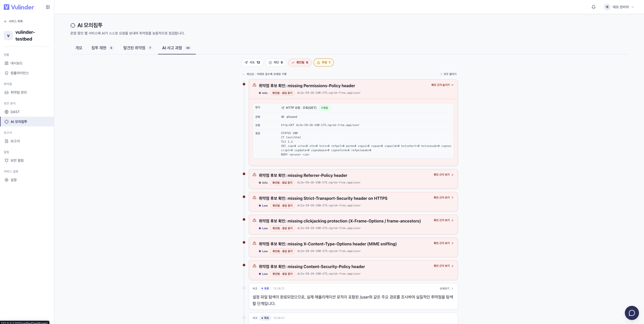The image size is (644, 324).
Task: Toggle the 확인됨 6 filter chip
Action: point(300,62)
